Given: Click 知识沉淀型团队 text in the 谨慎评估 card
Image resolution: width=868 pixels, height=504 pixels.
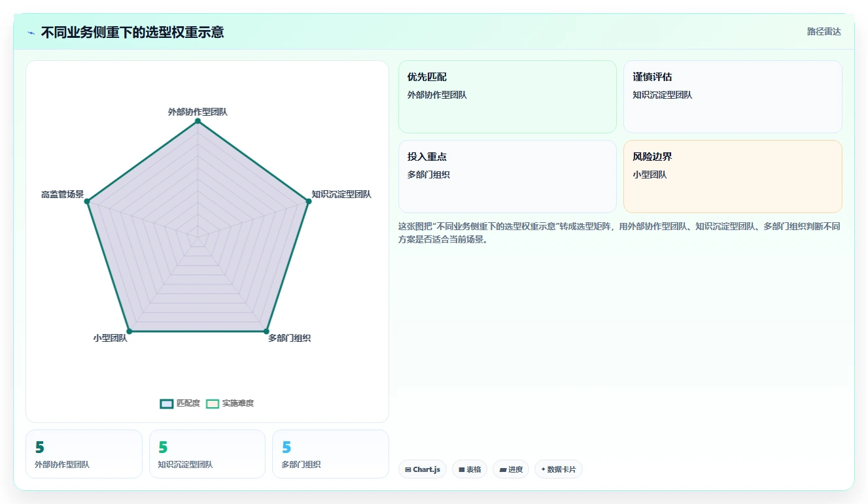Looking at the screenshot, I should 662,95.
